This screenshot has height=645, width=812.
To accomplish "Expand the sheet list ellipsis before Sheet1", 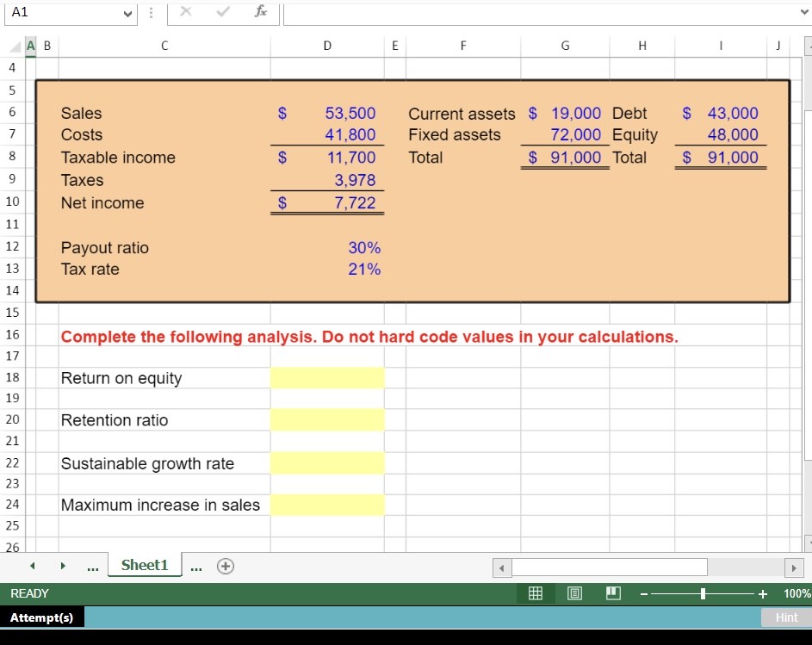I will coord(92,567).
